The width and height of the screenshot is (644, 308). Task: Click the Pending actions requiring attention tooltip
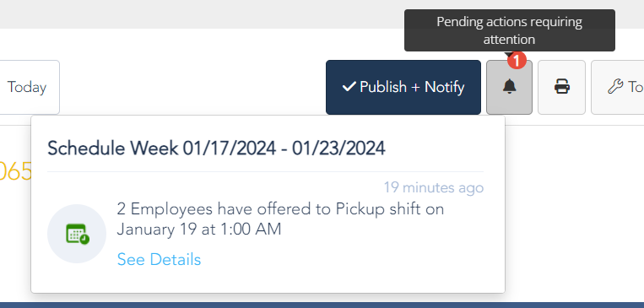(x=509, y=30)
